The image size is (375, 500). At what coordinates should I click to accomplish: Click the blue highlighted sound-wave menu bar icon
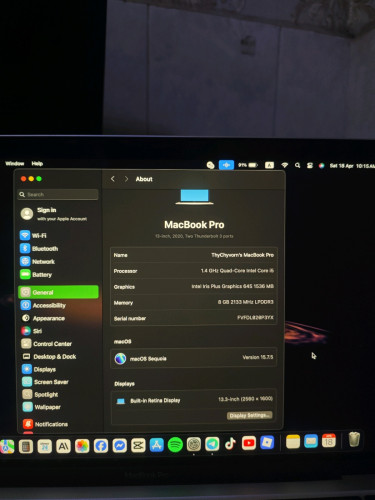pos(226,165)
